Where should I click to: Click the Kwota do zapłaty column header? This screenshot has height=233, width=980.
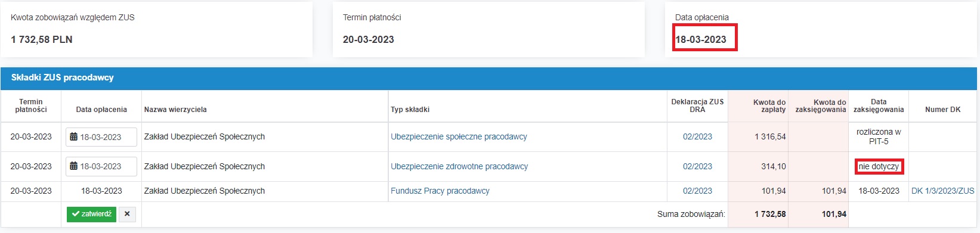tap(769, 106)
